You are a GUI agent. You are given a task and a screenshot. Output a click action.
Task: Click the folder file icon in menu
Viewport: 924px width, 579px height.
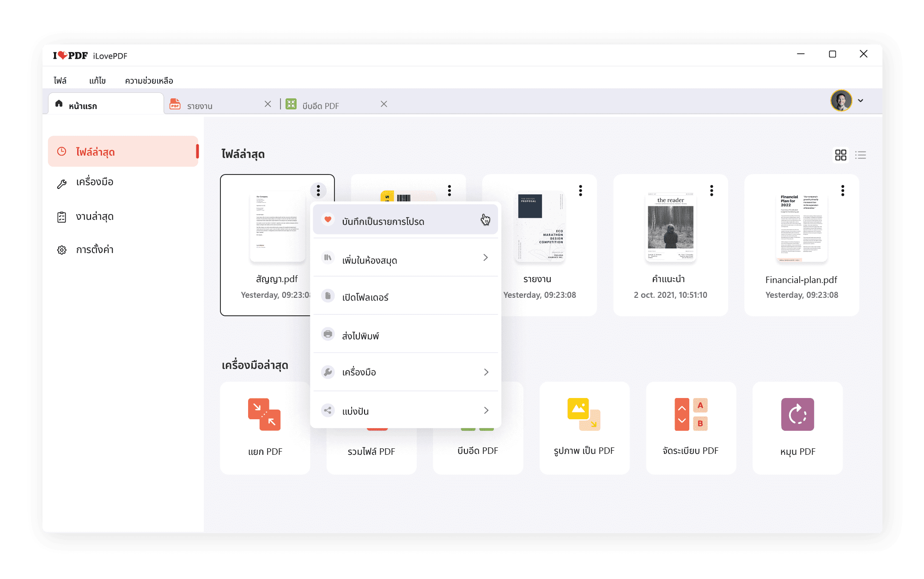(x=328, y=296)
